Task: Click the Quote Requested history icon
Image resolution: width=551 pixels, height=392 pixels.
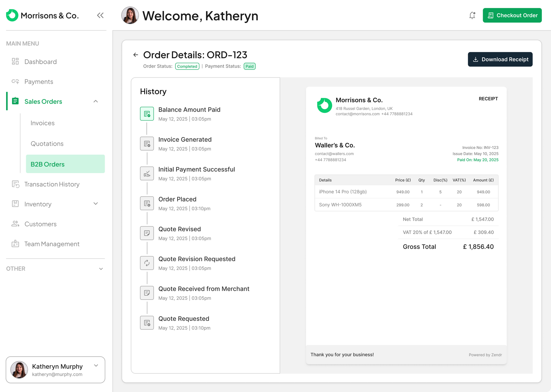Action: click(147, 323)
